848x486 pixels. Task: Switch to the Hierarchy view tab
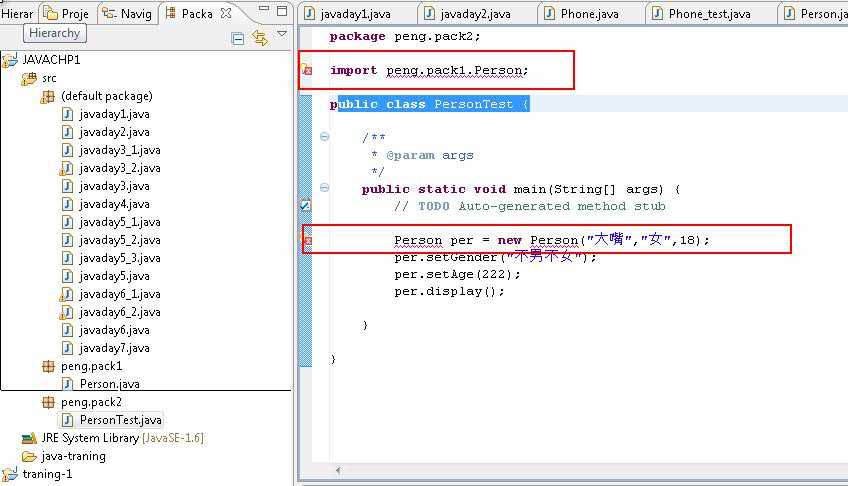click(x=17, y=13)
